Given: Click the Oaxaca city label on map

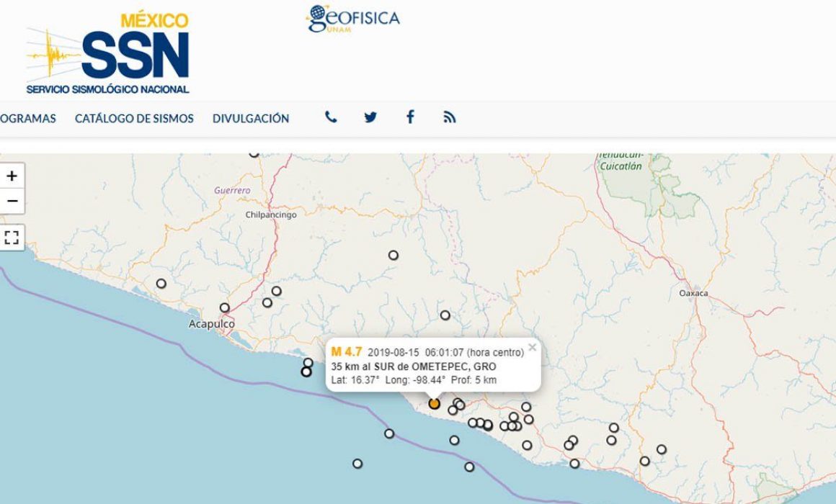Looking at the screenshot, I should [x=693, y=293].
